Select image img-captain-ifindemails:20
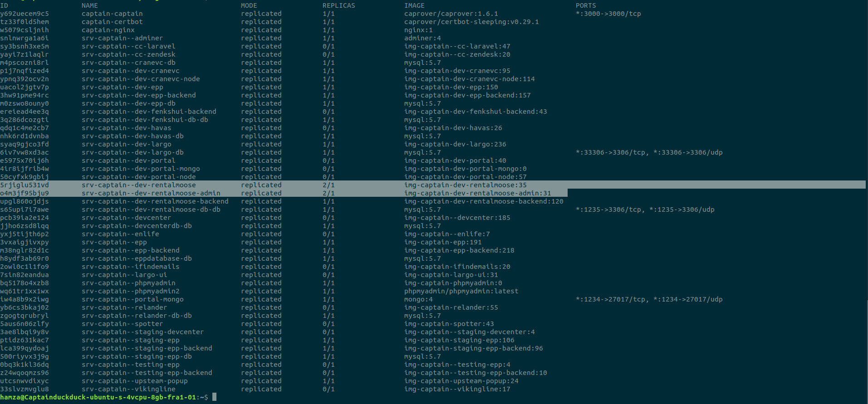This screenshot has height=404, width=868. click(x=457, y=267)
